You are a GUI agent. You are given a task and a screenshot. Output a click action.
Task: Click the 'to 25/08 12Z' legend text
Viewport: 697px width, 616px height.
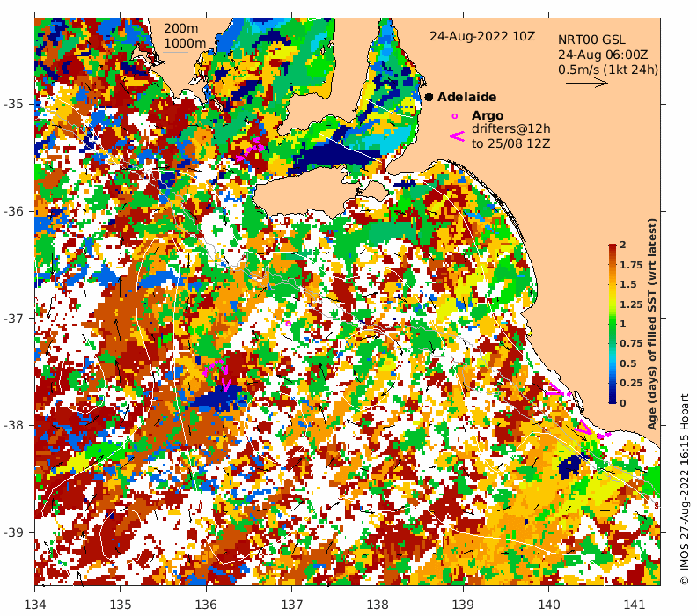tap(510, 143)
